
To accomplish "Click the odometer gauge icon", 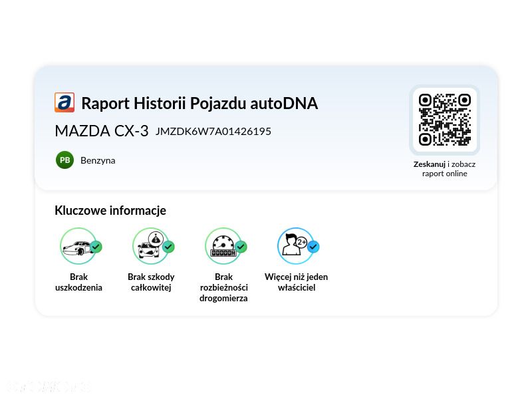I will [223, 246].
